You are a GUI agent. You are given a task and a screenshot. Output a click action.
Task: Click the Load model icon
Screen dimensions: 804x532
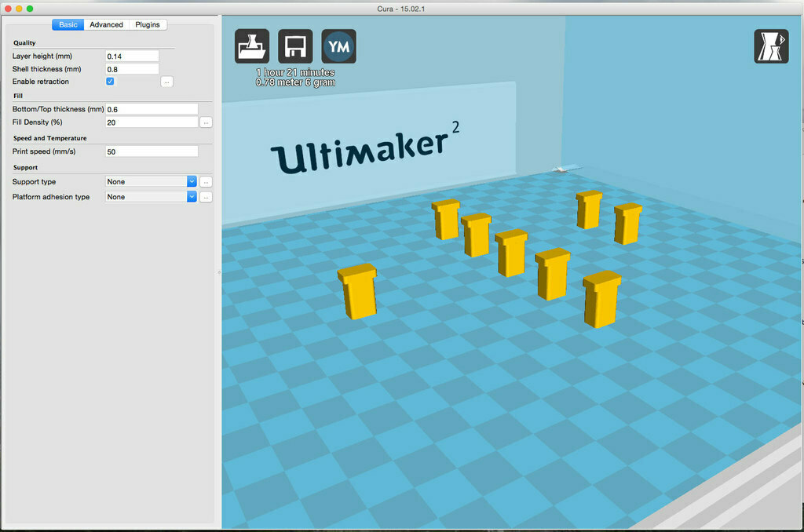pos(252,46)
